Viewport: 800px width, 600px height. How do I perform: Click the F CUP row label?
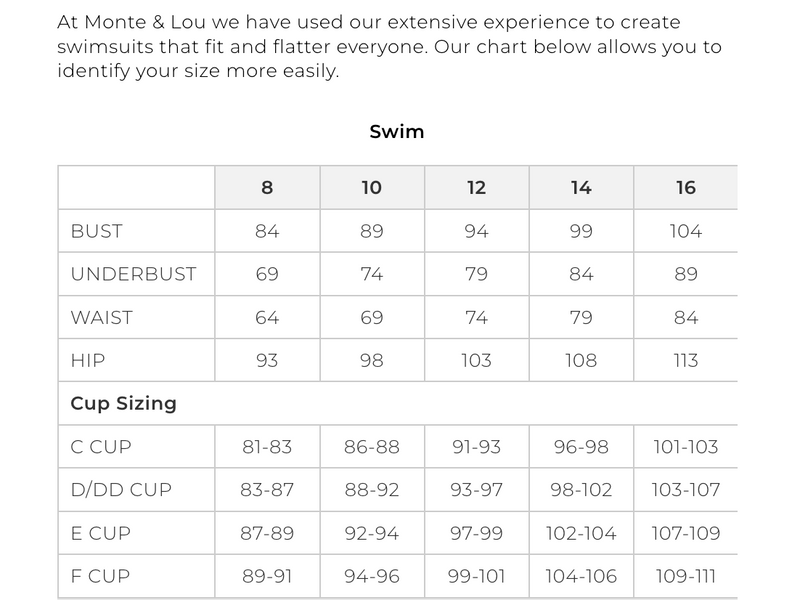(x=100, y=576)
